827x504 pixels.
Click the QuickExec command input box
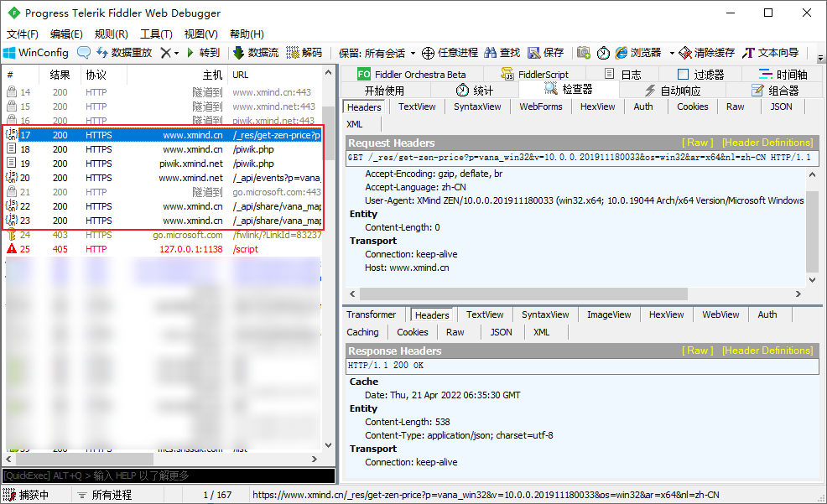tap(168, 475)
